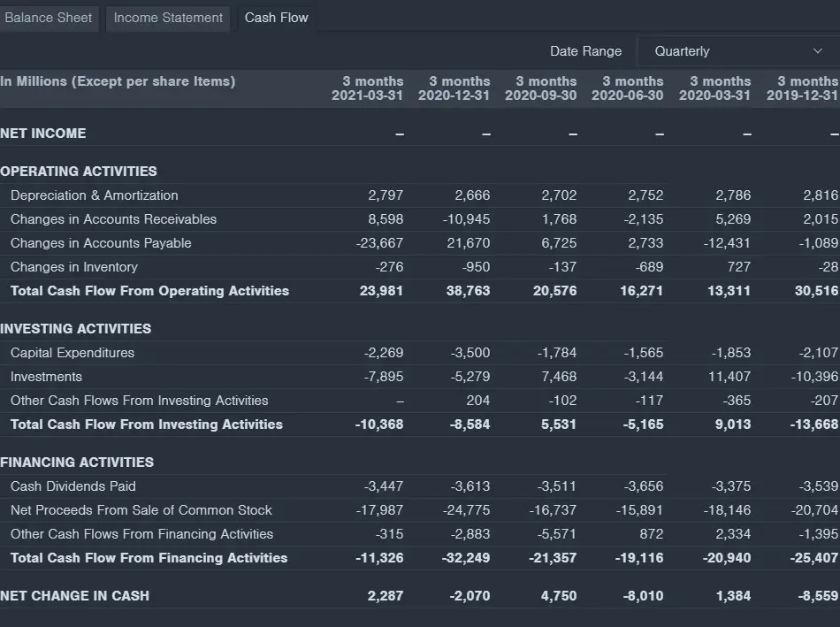Image resolution: width=840 pixels, height=627 pixels.
Task: Switch to the Balance Sheet tab
Action: (x=49, y=18)
